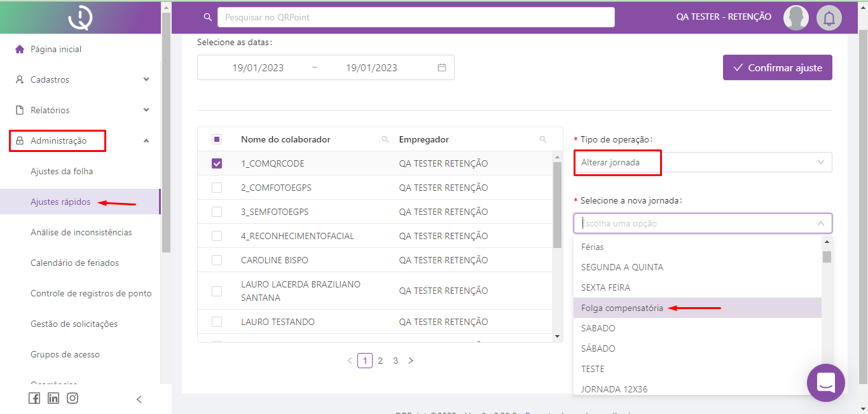This screenshot has height=414, width=868.
Task: Click the Facebook icon in sidebar footer
Action: pyautogui.click(x=34, y=398)
